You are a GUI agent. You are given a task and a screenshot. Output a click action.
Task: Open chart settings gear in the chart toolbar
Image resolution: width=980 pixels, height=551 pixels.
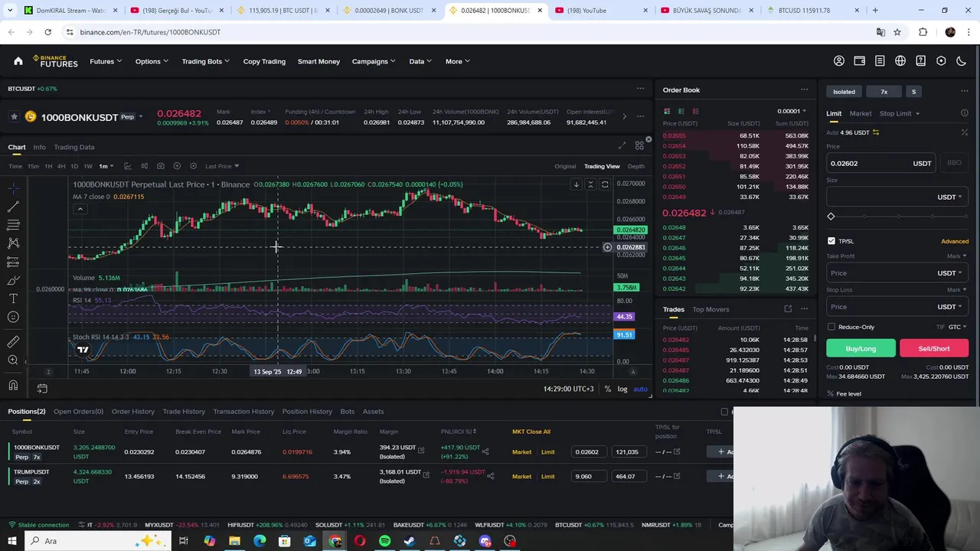tap(193, 166)
